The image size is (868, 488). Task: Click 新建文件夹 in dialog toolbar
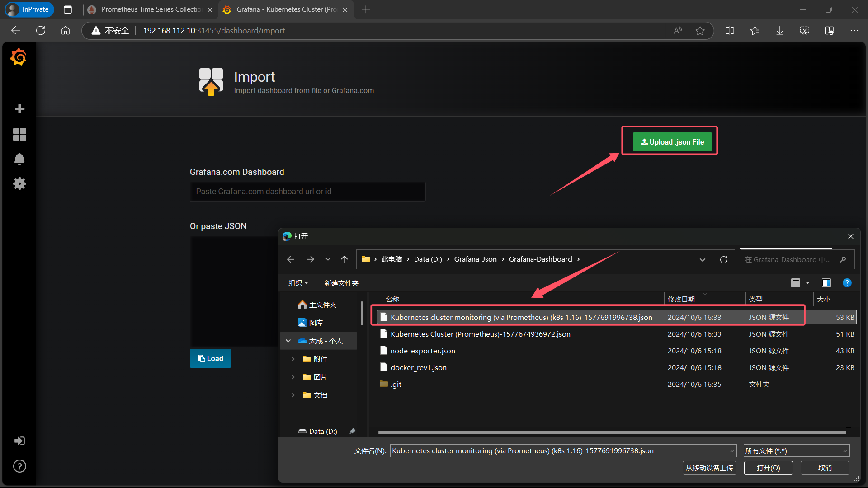tap(341, 283)
